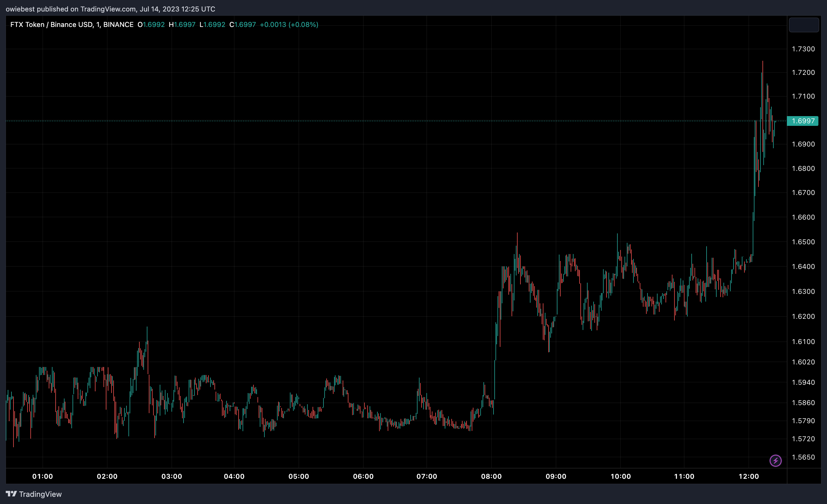The width and height of the screenshot is (827, 504).
Task: Click the open value O1.6992
Action: pyautogui.click(x=151, y=24)
